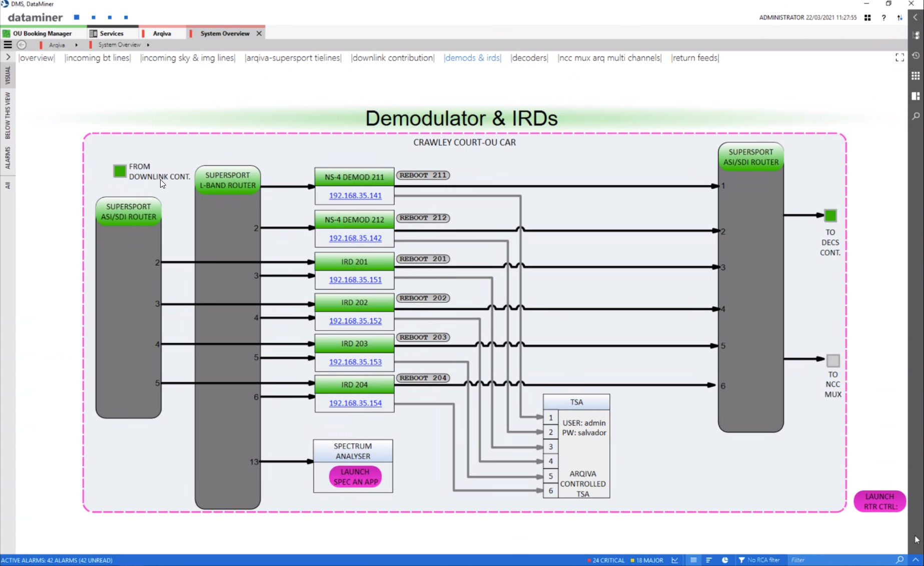Open the help question mark icon
This screenshot has width=924, height=566.
tap(883, 18)
